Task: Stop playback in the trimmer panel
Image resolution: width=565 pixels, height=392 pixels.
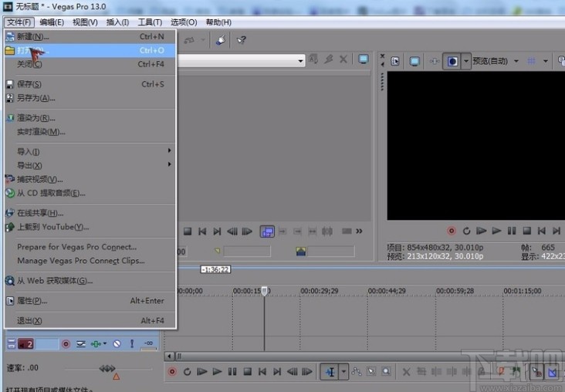Action: click(188, 231)
